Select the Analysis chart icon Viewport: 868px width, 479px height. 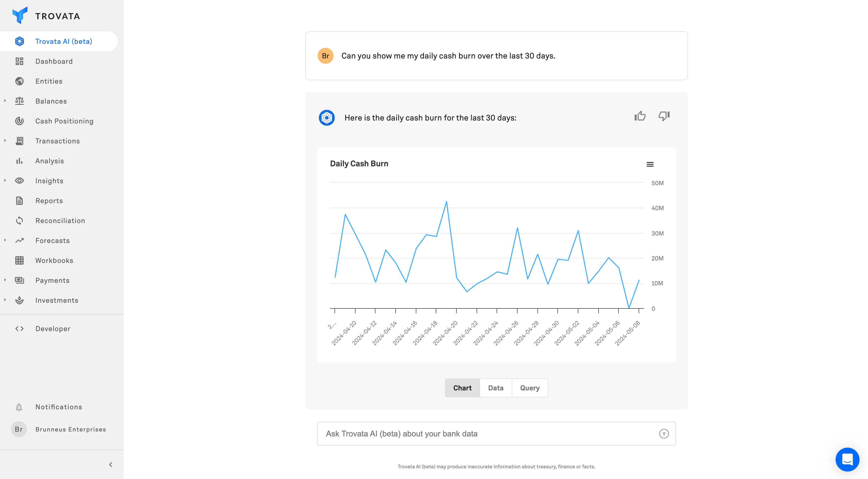tap(19, 161)
